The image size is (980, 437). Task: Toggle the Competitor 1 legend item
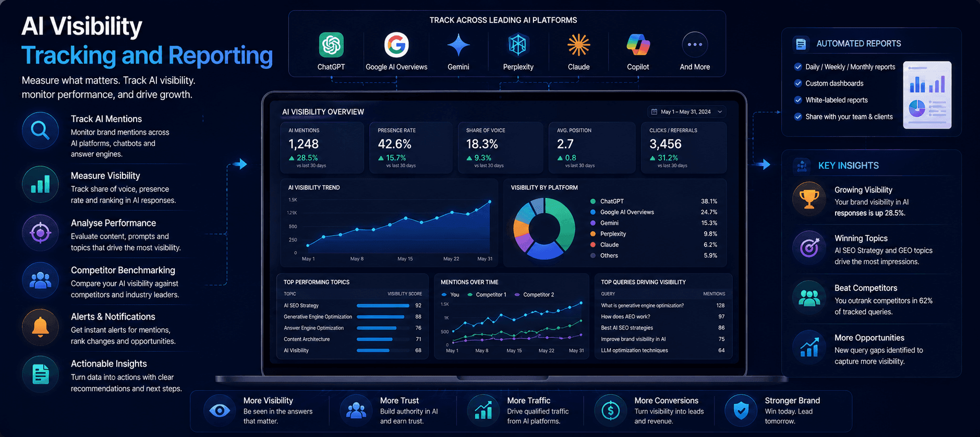click(x=487, y=295)
